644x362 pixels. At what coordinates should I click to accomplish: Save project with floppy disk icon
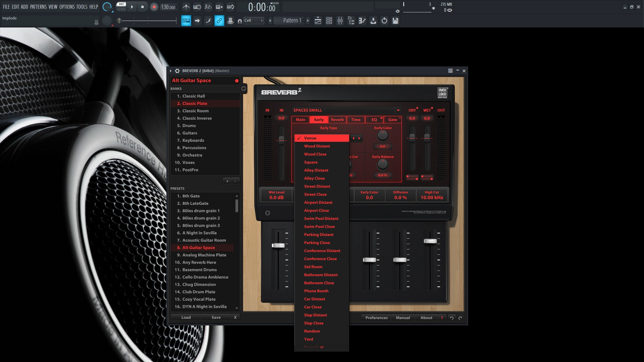395,21
